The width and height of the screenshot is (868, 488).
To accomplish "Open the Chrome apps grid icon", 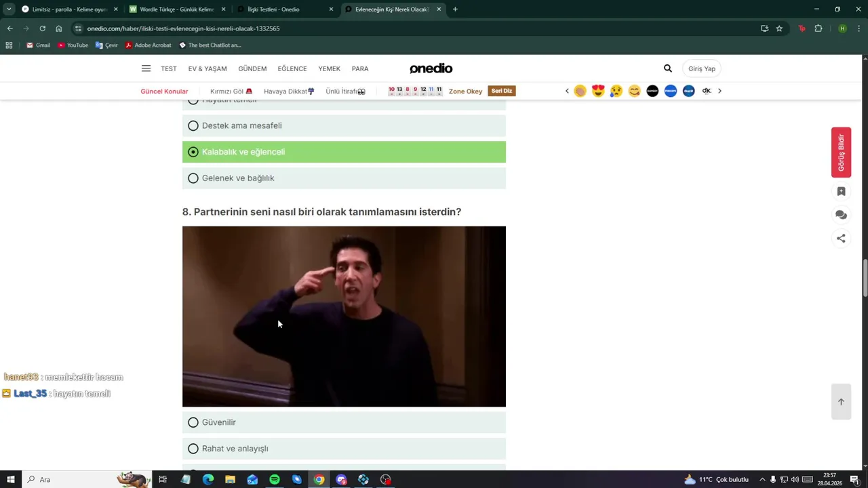I will point(9,45).
